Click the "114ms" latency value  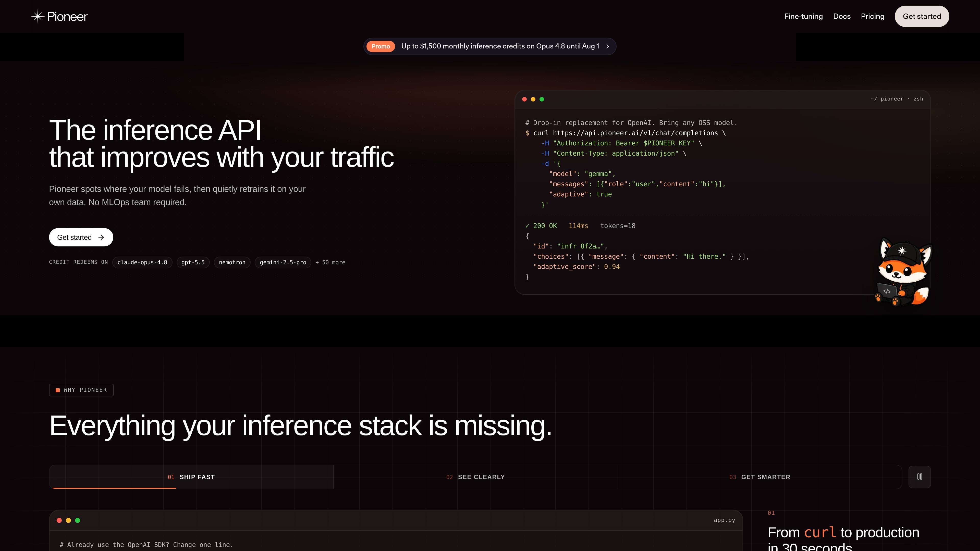(578, 226)
